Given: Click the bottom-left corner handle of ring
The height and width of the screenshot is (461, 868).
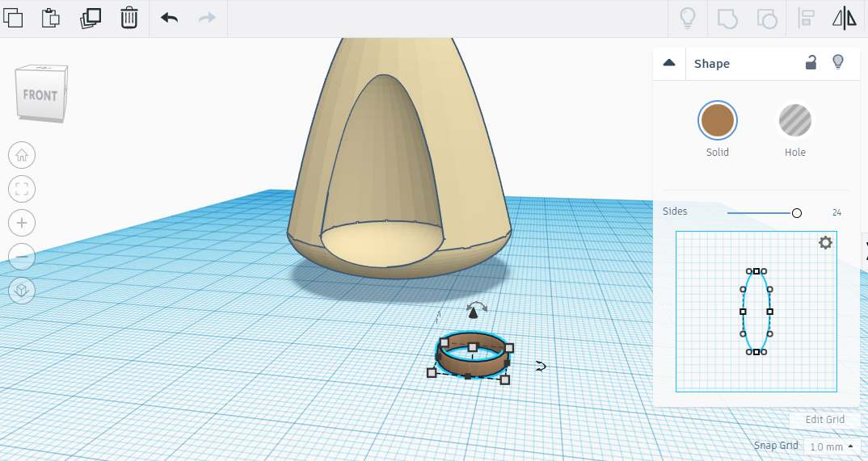Looking at the screenshot, I should [432, 372].
